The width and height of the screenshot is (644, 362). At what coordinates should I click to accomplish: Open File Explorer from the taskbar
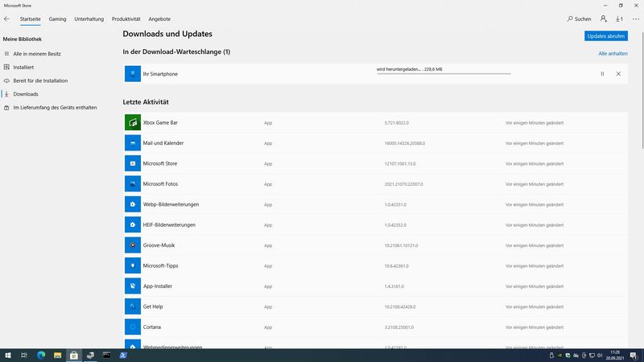pyautogui.click(x=57, y=356)
